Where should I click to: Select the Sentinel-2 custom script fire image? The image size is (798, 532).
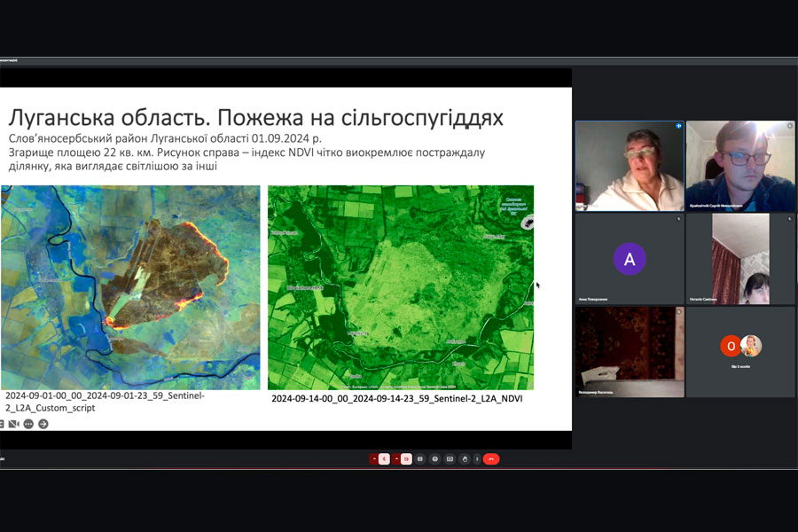point(129,286)
